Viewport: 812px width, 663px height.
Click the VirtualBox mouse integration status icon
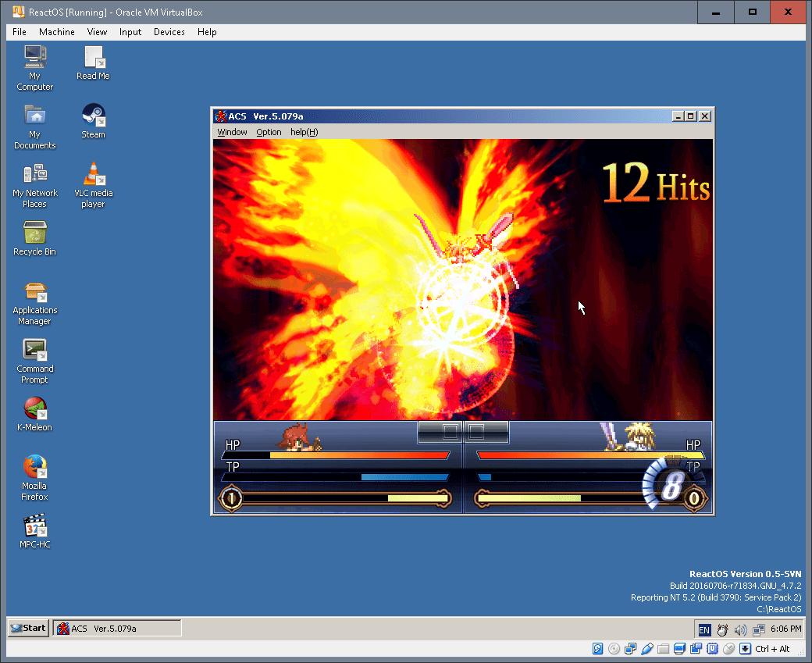[728, 648]
